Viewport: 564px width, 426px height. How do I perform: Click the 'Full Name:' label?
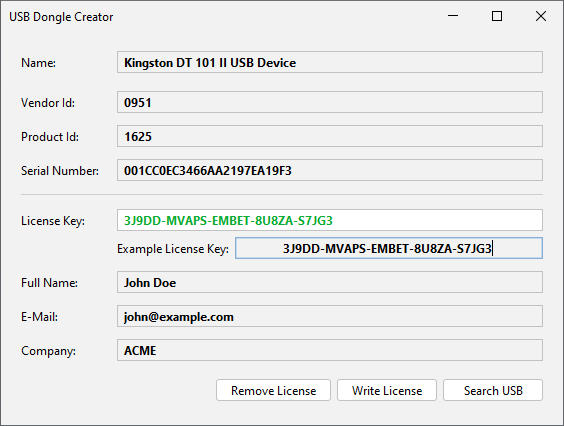click(x=49, y=283)
